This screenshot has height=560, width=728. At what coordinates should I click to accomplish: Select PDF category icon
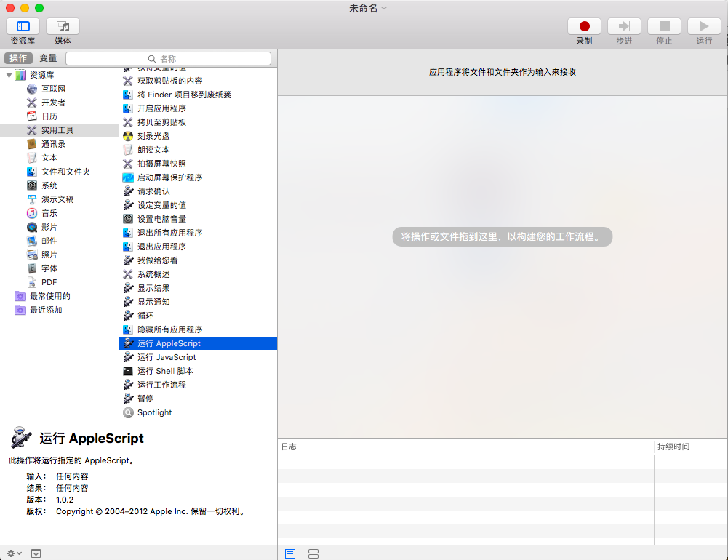(31, 282)
